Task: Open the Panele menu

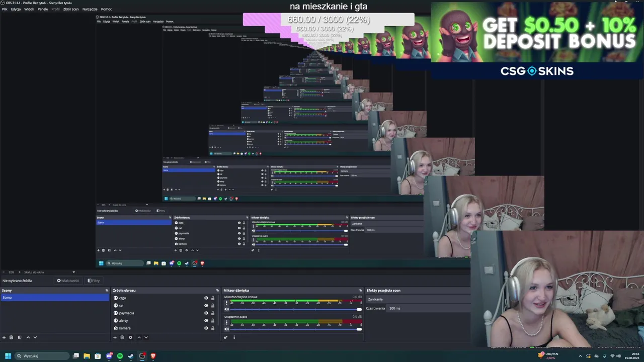Action: click(43, 9)
